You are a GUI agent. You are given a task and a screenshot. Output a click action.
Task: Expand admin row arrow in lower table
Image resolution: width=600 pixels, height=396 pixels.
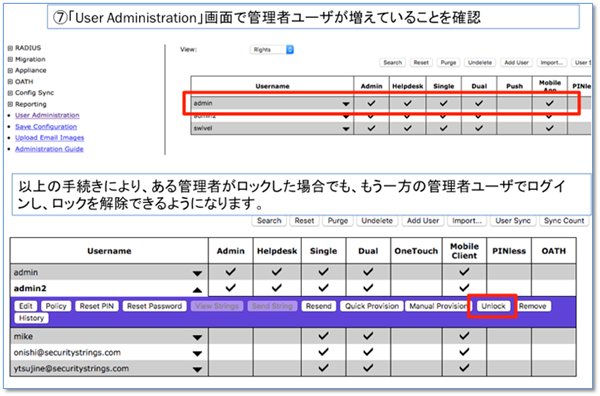[x=197, y=273]
